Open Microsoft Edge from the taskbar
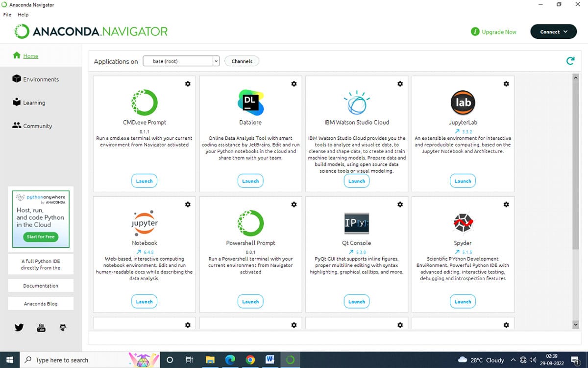The image size is (588, 368). click(230, 360)
